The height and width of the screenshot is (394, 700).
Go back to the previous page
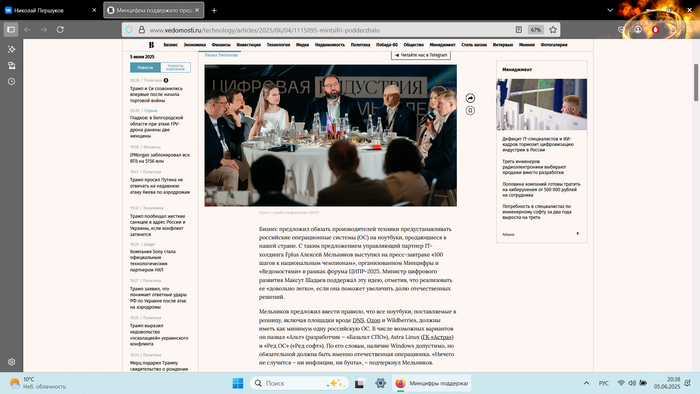27,29
